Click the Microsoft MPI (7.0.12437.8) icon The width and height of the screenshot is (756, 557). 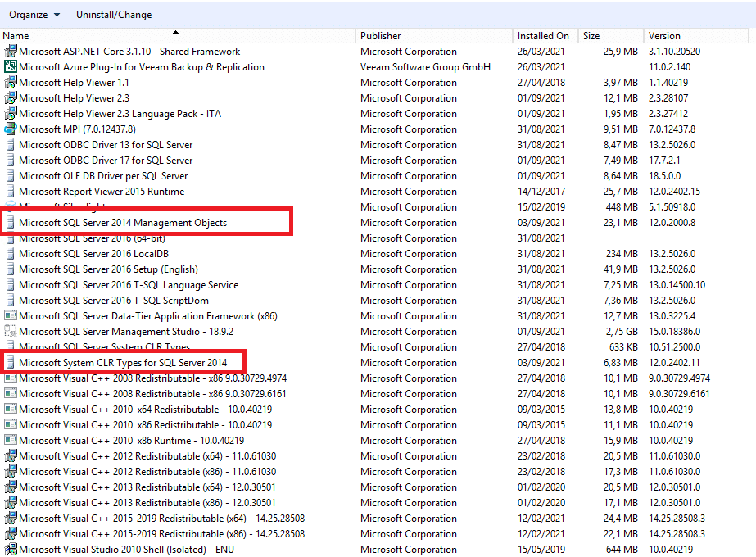[10, 129]
